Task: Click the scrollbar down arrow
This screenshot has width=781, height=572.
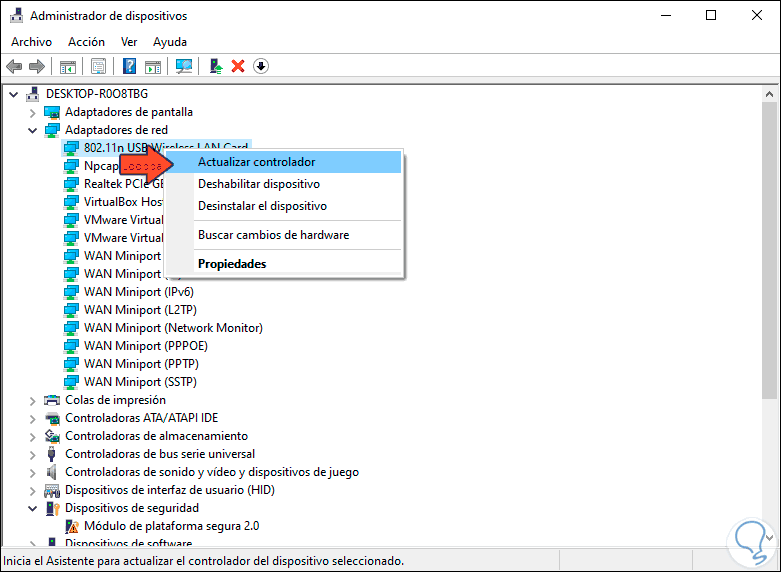Action: click(769, 538)
